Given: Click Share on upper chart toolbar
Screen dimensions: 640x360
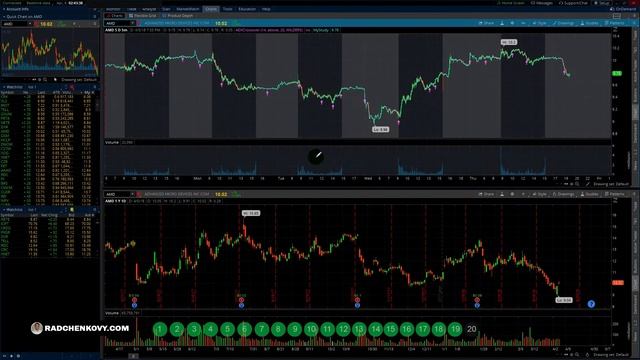Looking at the screenshot, I should (486, 23).
